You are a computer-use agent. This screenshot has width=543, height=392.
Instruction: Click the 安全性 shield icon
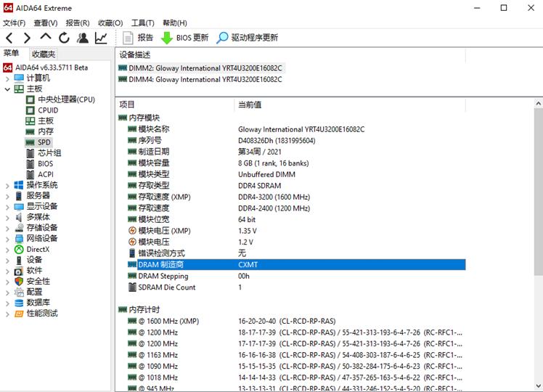[x=19, y=281]
